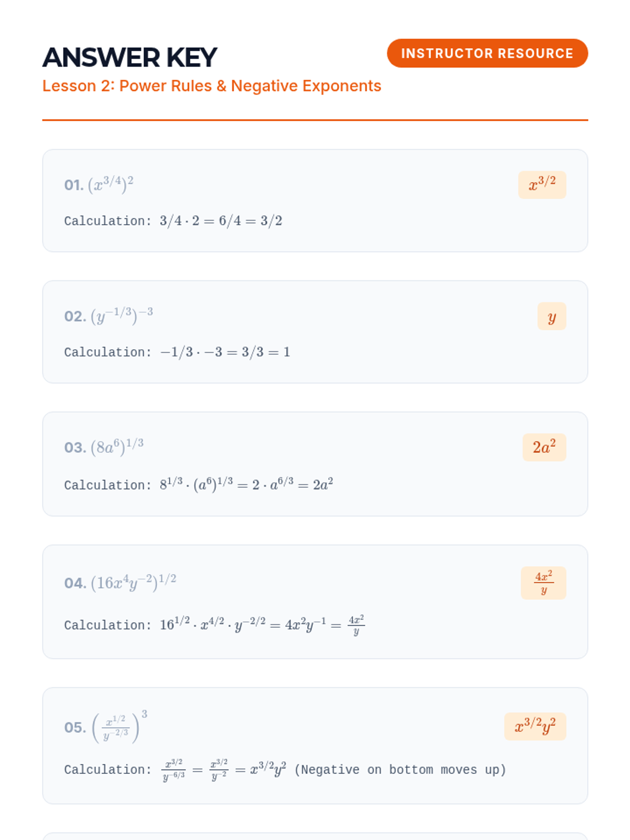The image size is (630, 840).
Task: Click problem 02 expression (y^(-1/3))^-3
Action: point(121,316)
